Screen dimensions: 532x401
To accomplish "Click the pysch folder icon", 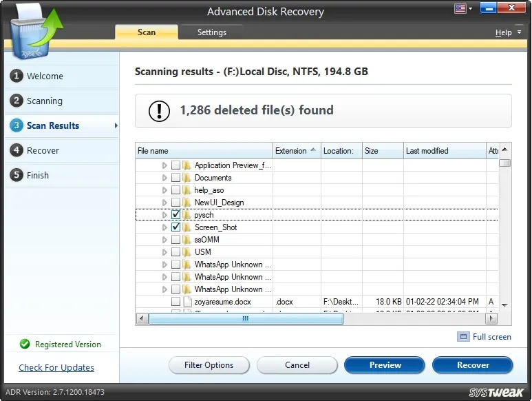I will 187,215.
